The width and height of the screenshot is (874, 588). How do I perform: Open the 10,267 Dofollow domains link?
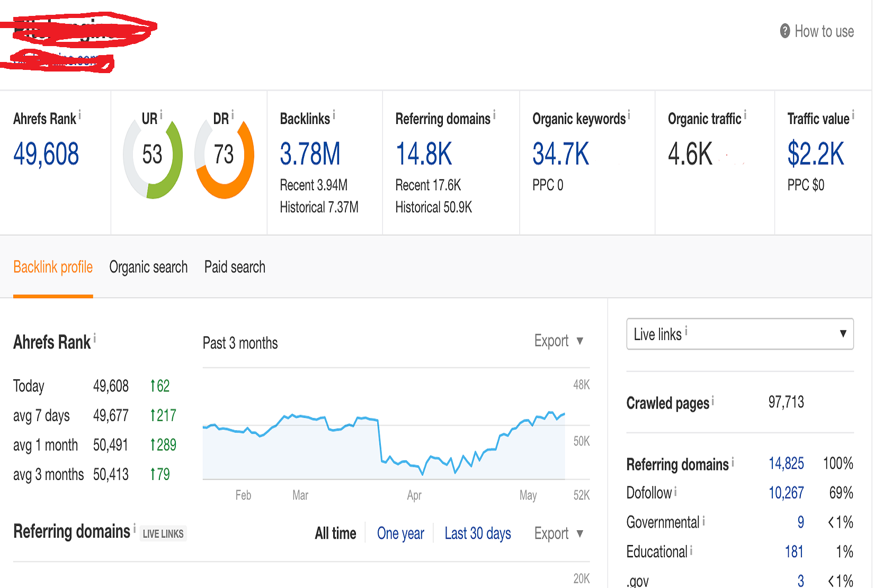[x=786, y=493]
